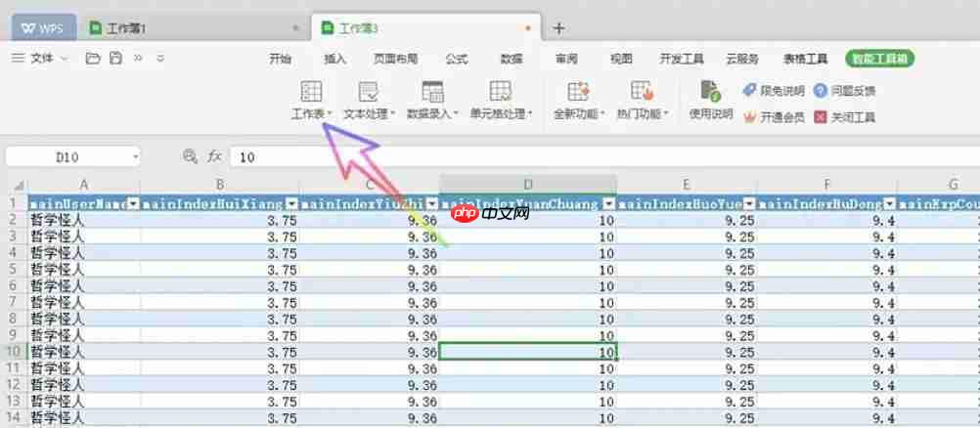Open the 工作表 worksheet tools menu
This screenshot has width=980, height=428.
[x=311, y=100]
